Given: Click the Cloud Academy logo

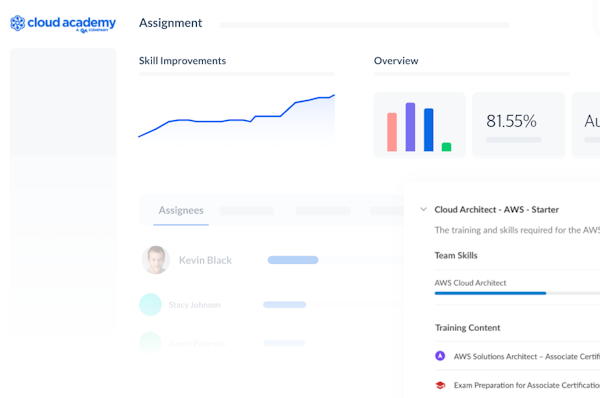Looking at the screenshot, I should [63, 24].
